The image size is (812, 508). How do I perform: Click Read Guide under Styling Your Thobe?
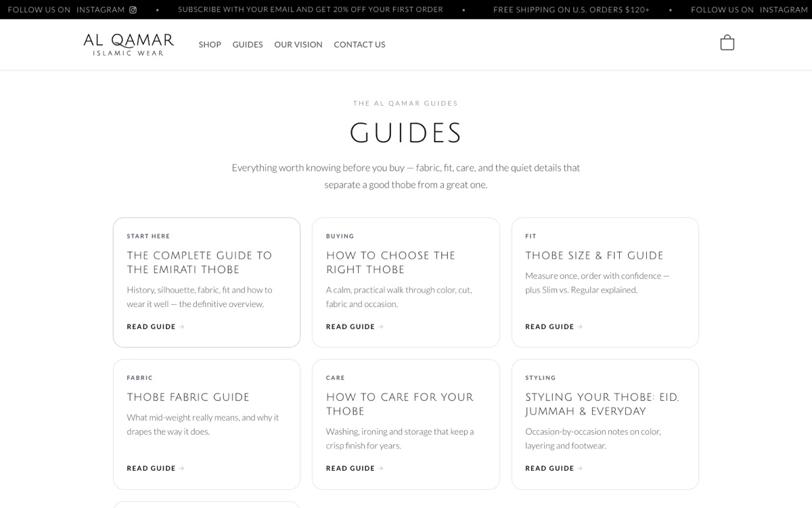click(x=554, y=468)
